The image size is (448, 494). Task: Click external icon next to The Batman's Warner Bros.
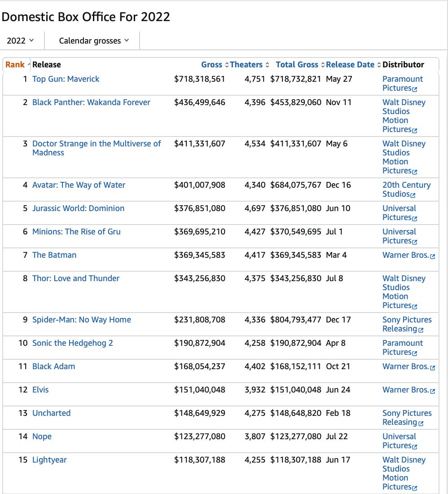click(x=433, y=256)
